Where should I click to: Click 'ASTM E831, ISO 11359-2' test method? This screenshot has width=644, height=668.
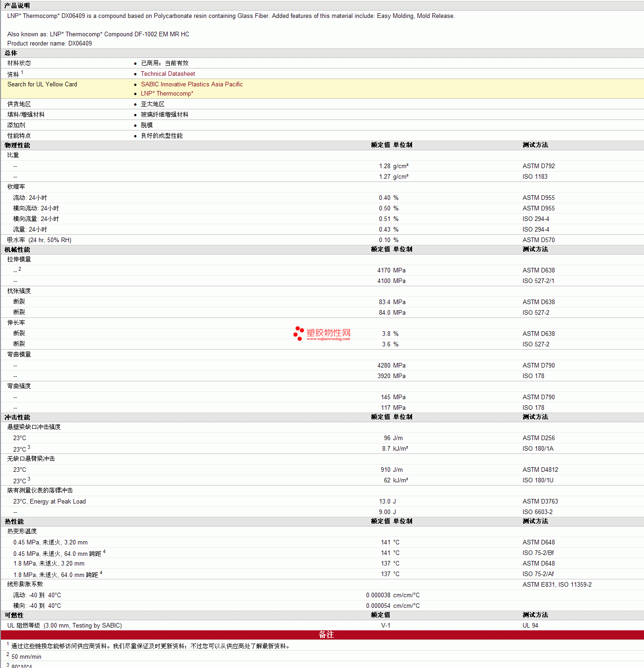tap(557, 584)
